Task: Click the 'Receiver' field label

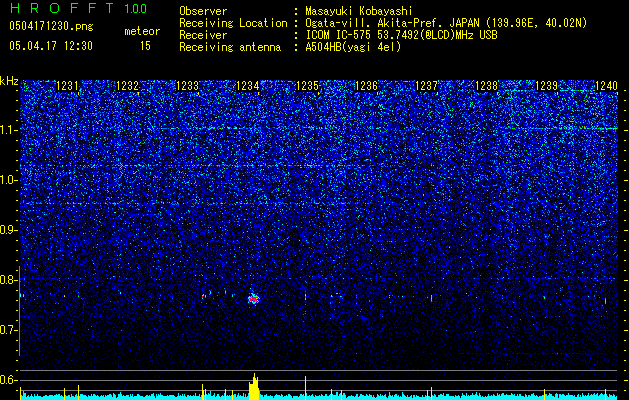Action: click(203, 35)
